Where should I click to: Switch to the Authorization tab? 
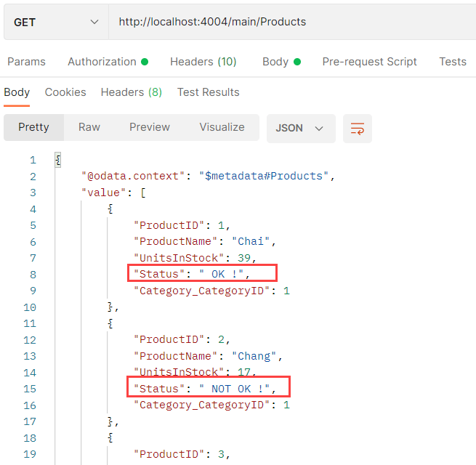(x=107, y=62)
